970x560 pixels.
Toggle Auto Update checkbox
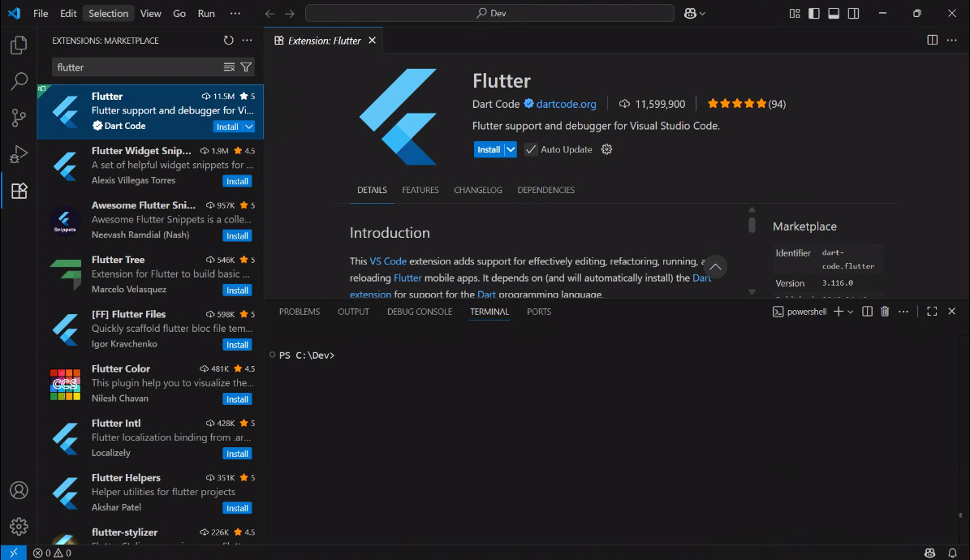531,149
